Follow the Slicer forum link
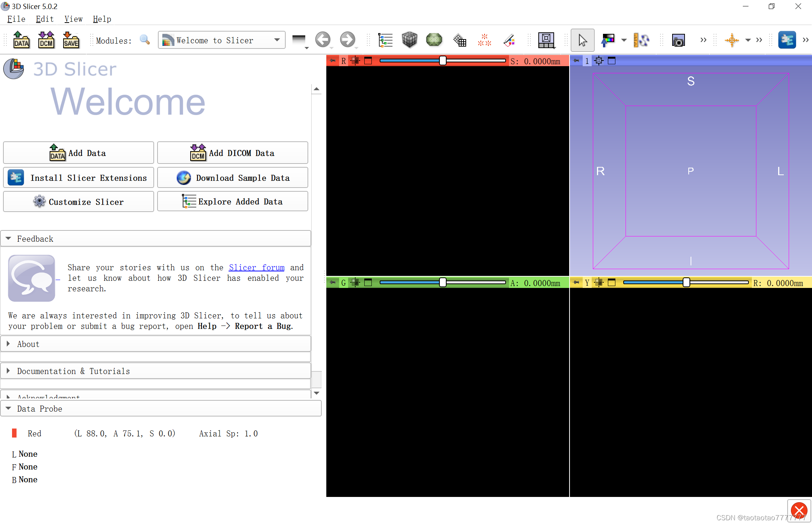The height and width of the screenshot is (524, 812). pos(256,267)
